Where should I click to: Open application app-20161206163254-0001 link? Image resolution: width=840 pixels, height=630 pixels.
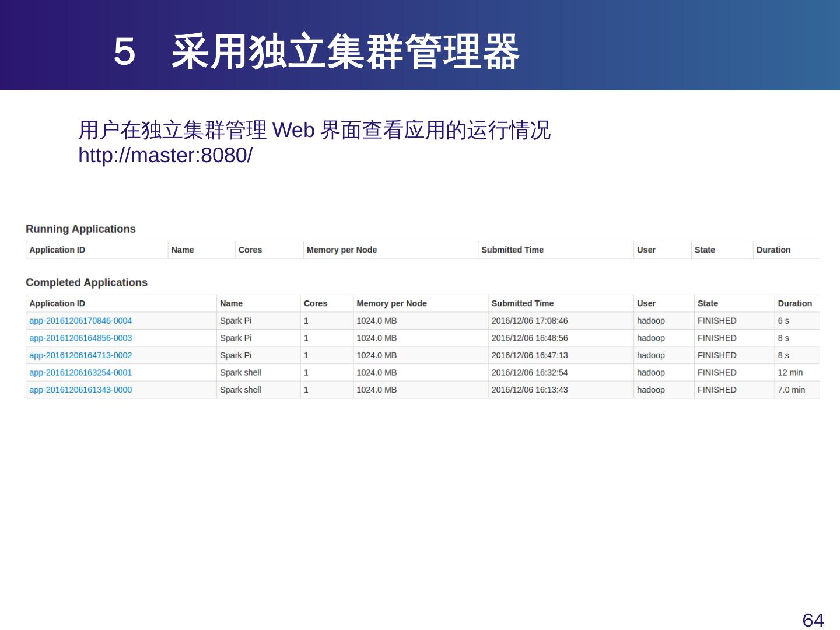pos(80,372)
